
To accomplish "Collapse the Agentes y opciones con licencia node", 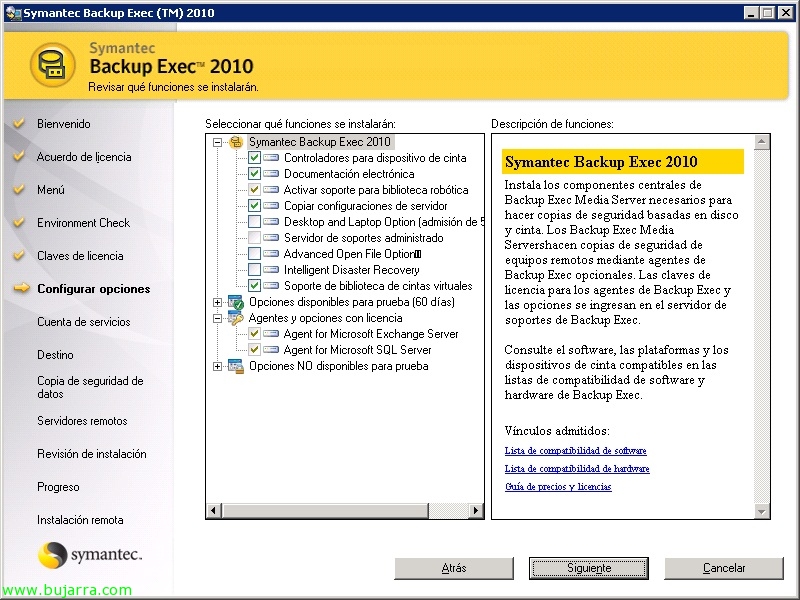I will 218,318.
